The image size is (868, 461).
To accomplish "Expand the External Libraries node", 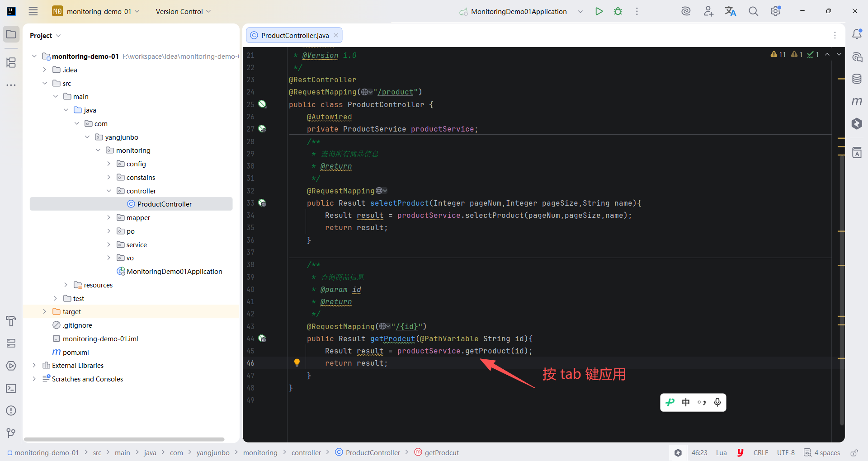I will click(34, 365).
